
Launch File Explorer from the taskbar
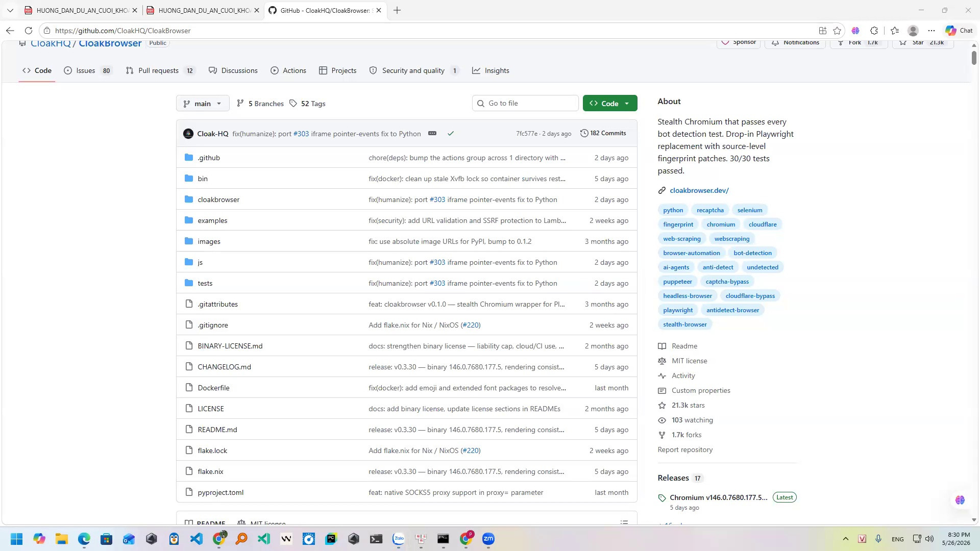click(62, 539)
